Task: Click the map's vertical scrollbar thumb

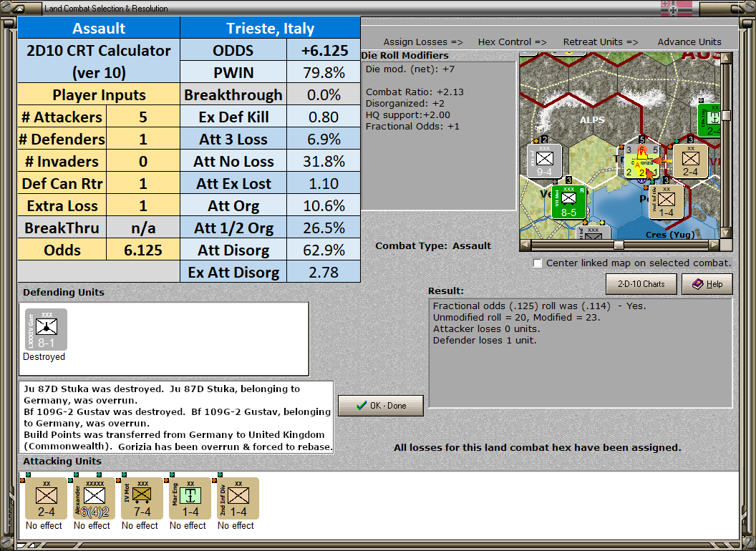Action: (x=726, y=115)
